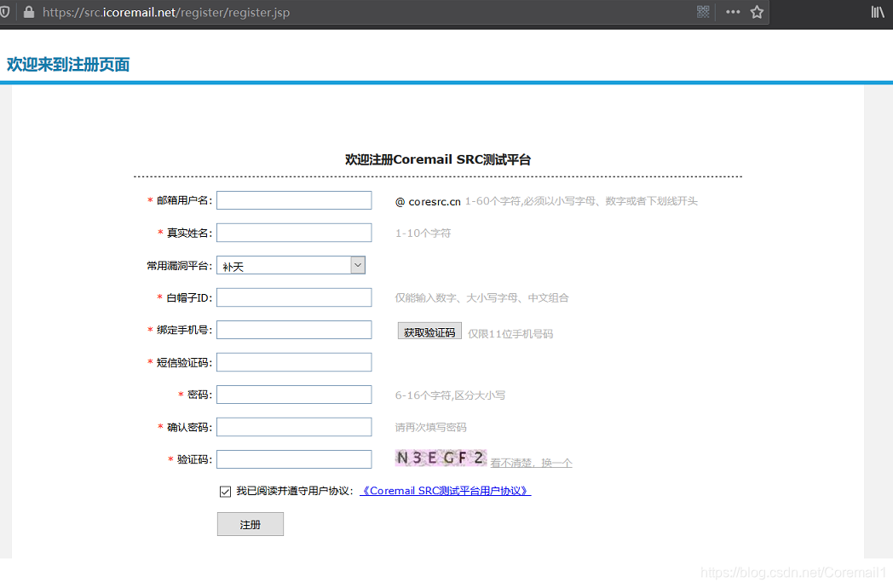This screenshot has width=893, height=588.
Task: Click the 欢迎注册Coremail SRC测试平台 title
Action: pyautogui.click(x=437, y=159)
